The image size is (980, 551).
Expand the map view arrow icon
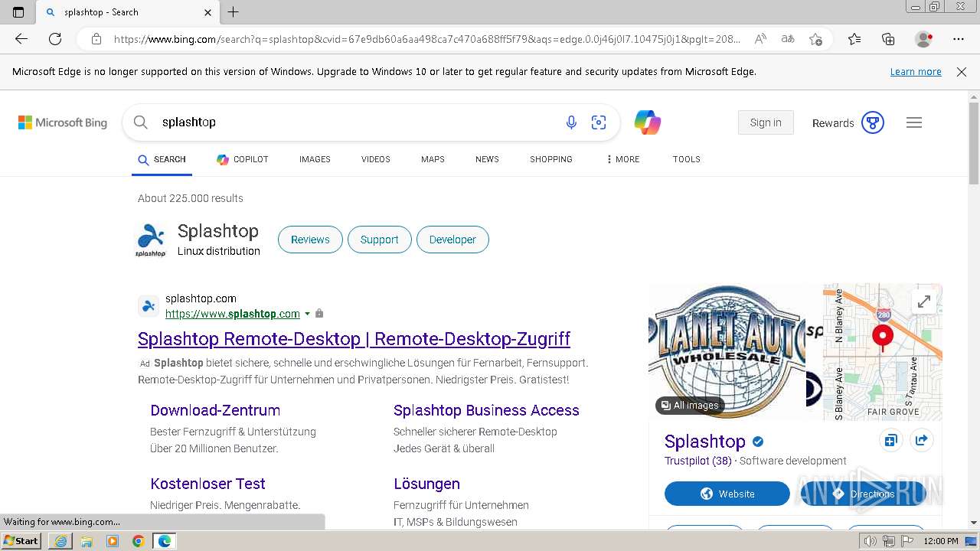click(924, 302)
